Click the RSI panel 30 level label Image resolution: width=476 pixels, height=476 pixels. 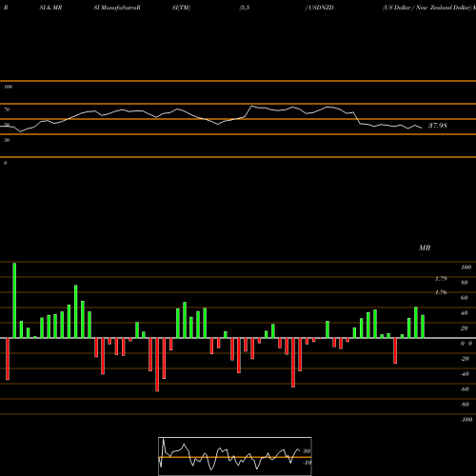pyautogui.click(x=7, y=140)
